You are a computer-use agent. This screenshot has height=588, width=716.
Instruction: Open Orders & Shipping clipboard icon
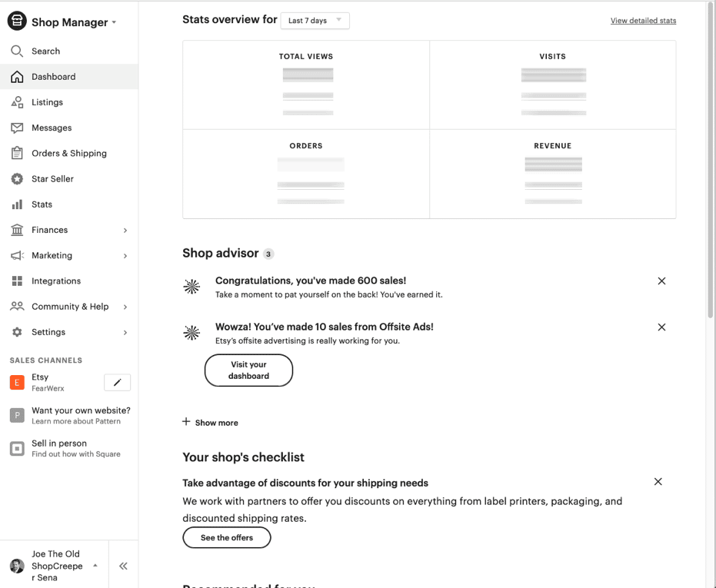[17, 153]
